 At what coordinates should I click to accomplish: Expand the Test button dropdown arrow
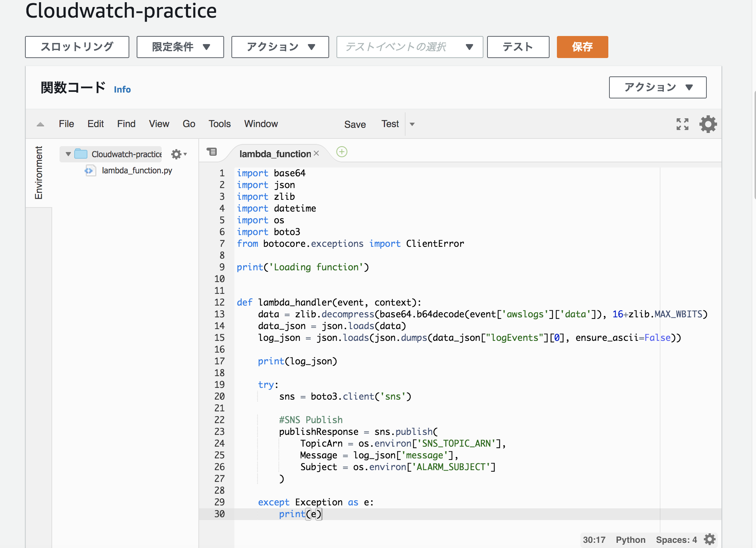pos(412,124)
